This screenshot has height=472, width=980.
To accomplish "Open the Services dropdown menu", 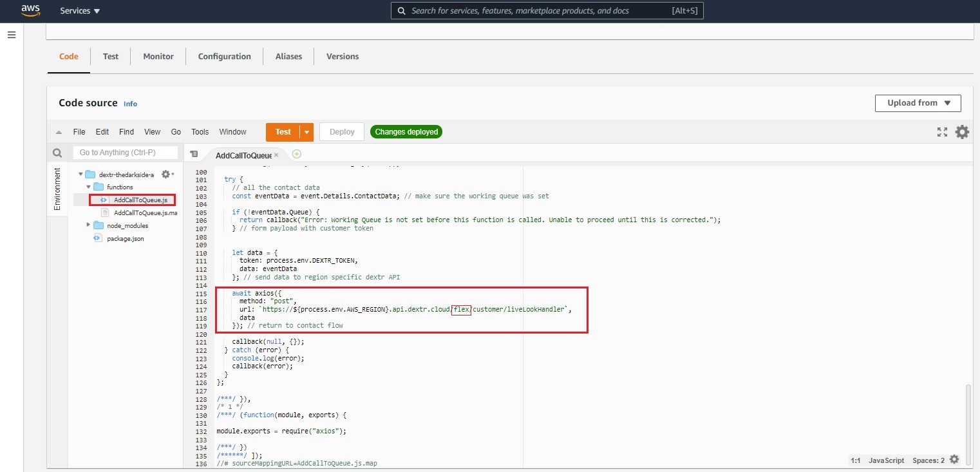I will pyautogui.click(x=80, y=11).
